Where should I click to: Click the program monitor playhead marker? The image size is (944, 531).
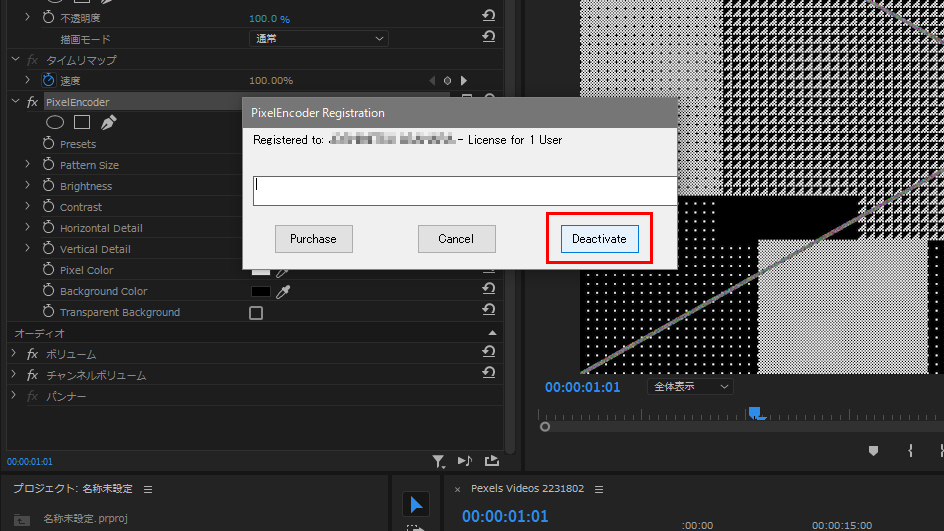point(755,413)
